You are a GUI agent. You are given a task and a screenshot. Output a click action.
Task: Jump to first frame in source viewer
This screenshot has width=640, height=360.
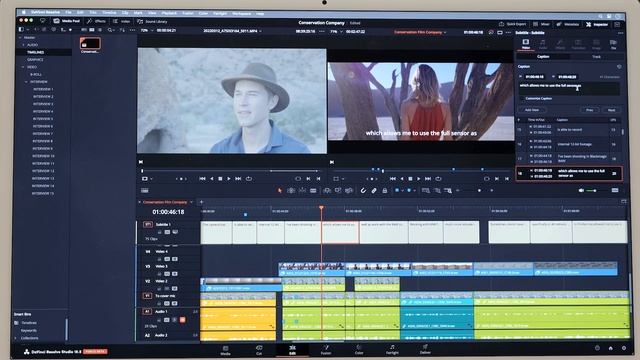point(202,179)
